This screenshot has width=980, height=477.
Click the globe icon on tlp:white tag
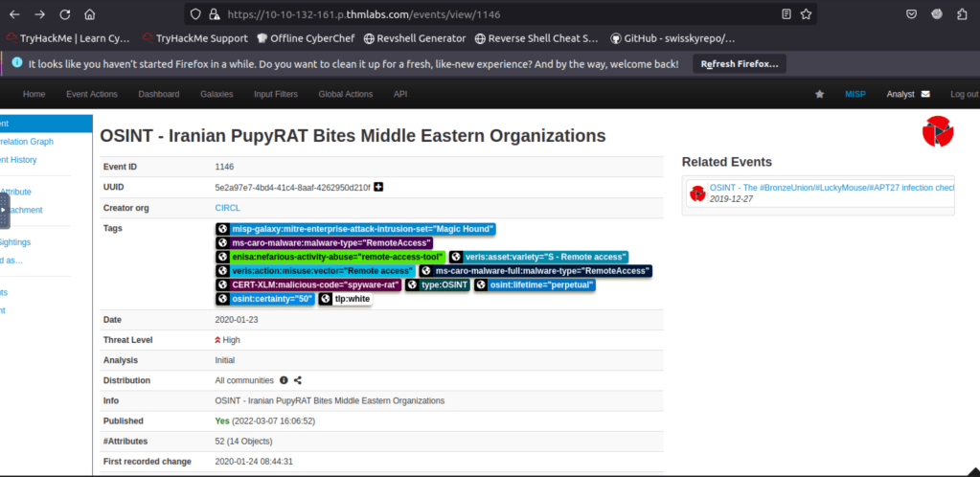(x=325, y=299)
